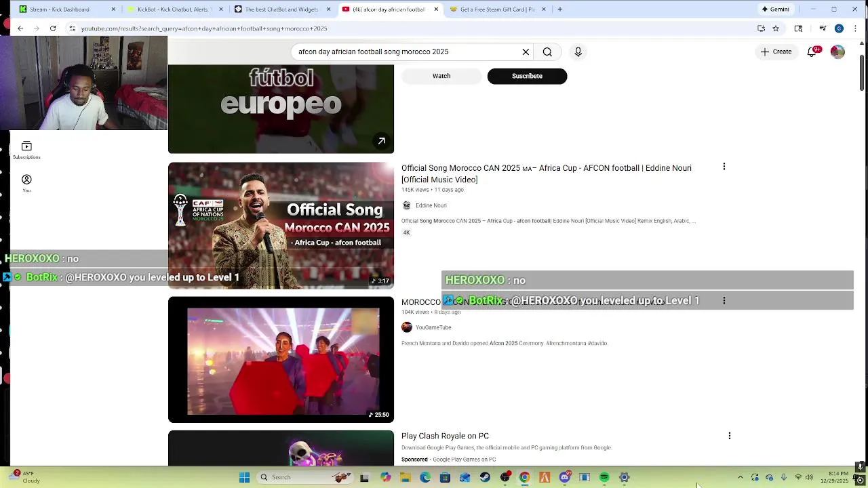This screenshot has height=488, width=868.
Task: Open more options for the MOROCCO ceremony video
Action: click(724, 300)
